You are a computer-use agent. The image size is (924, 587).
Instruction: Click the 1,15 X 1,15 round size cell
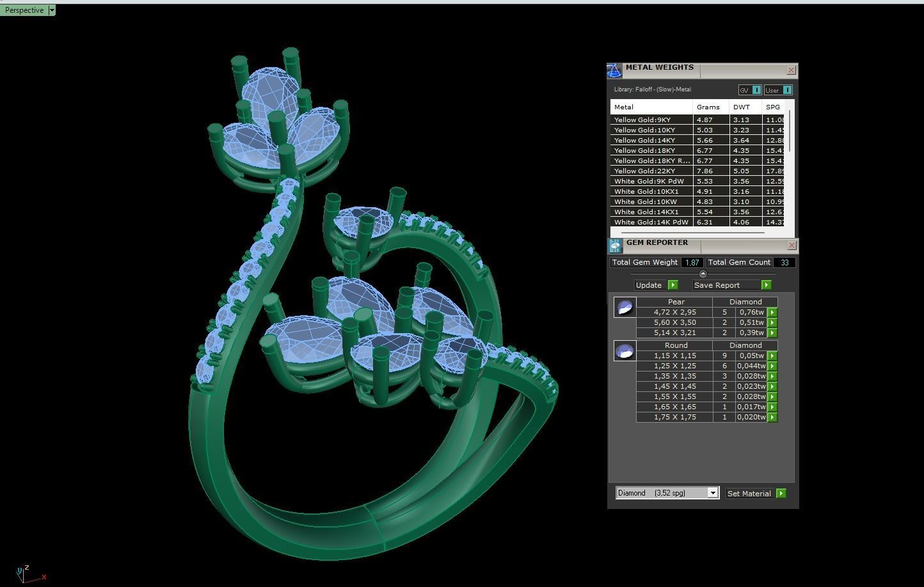tap(675, 356)
